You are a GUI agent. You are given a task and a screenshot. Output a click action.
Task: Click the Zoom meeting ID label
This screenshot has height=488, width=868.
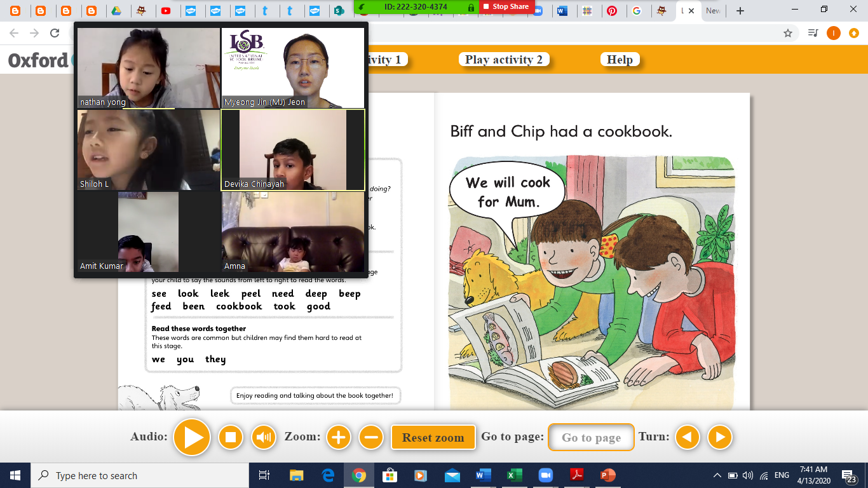tap(416, 7)
